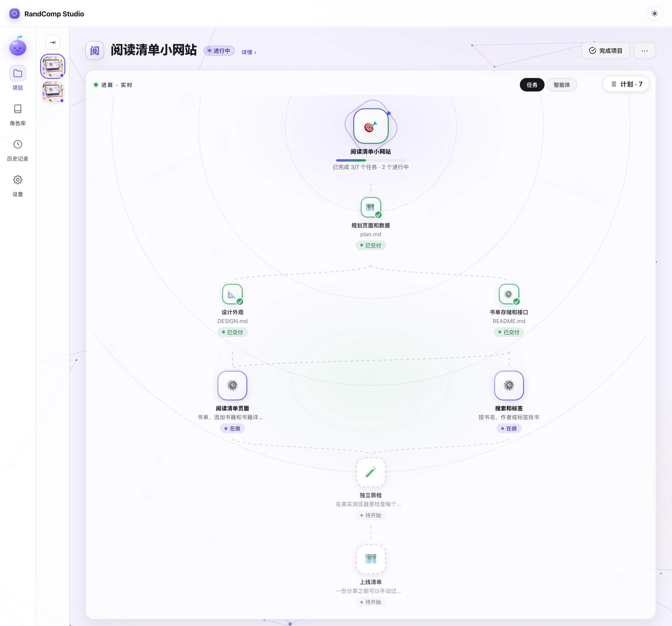Click the plan.md file label

[x=371, y=234]
